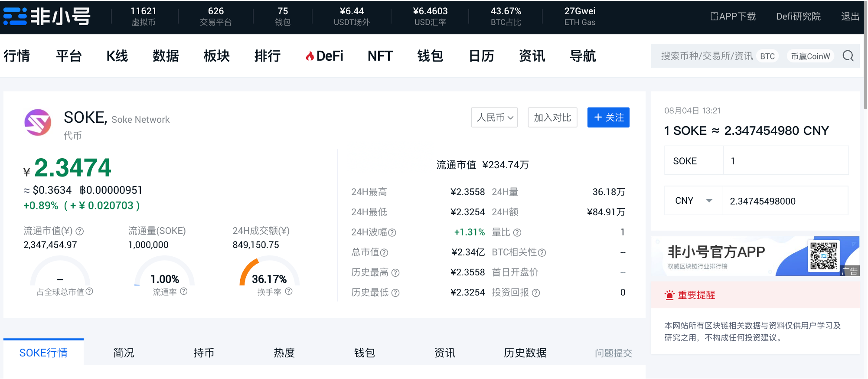Click the BTC search suggestion tag
This screenshot has height=379, width=868.
pyautogui.click(x=767, y=56)
